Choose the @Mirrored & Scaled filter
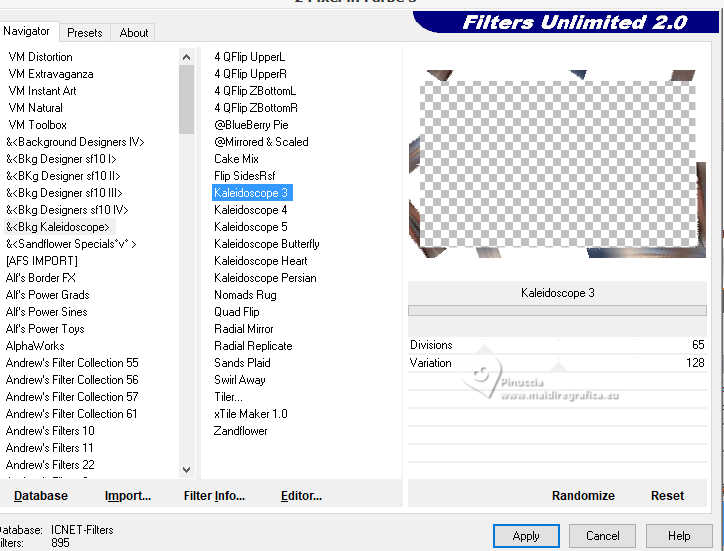The image size is (724, 551). tap(261, 142)
